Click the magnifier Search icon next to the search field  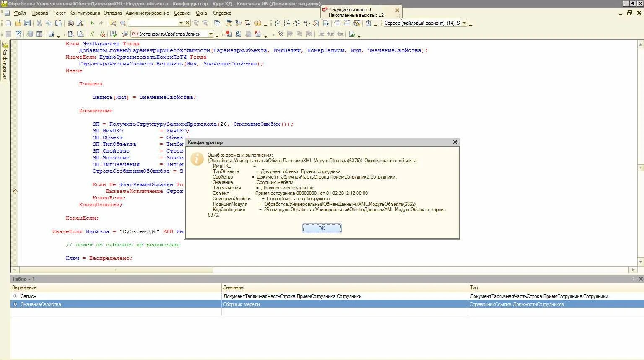click(x=123, y=23)
